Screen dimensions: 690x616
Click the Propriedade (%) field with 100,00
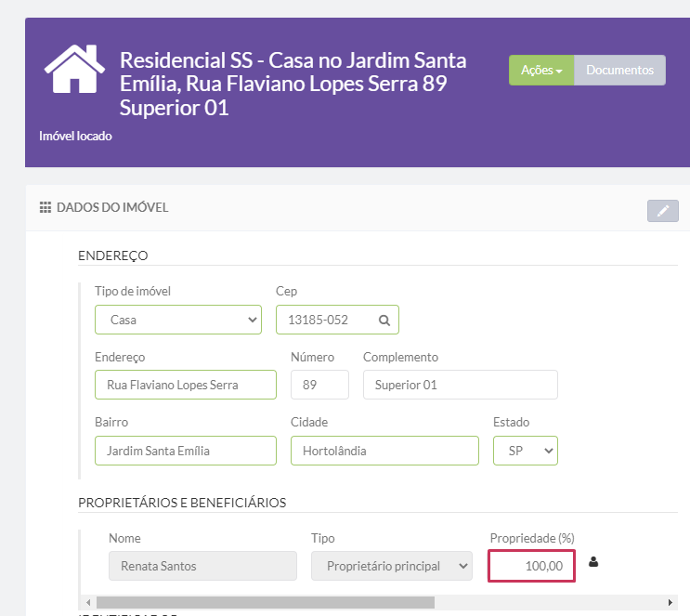coord(531,566)
